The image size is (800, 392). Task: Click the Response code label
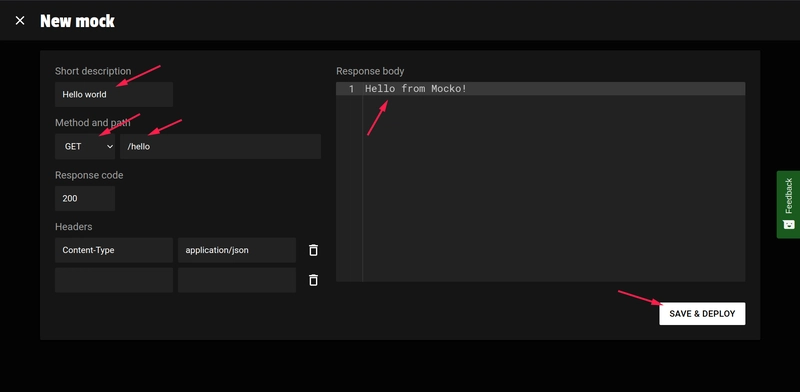pyautogui.click(x=89, y=175)
